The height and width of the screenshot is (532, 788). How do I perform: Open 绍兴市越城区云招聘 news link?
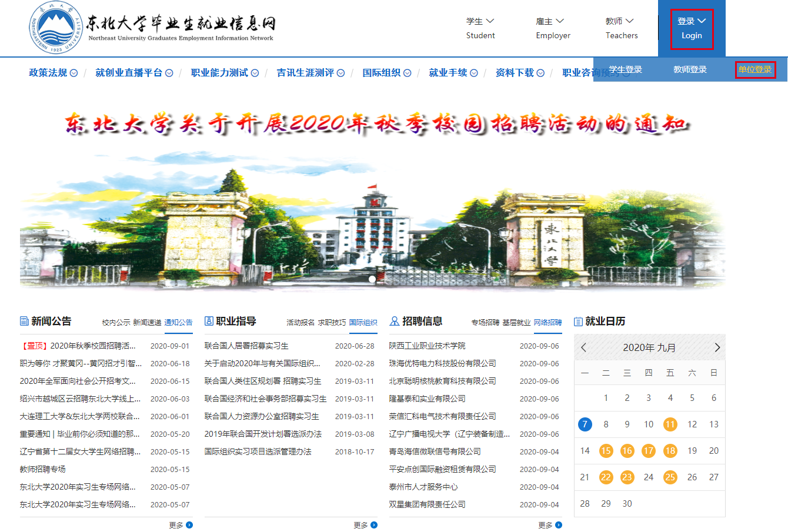coord(80,399)
